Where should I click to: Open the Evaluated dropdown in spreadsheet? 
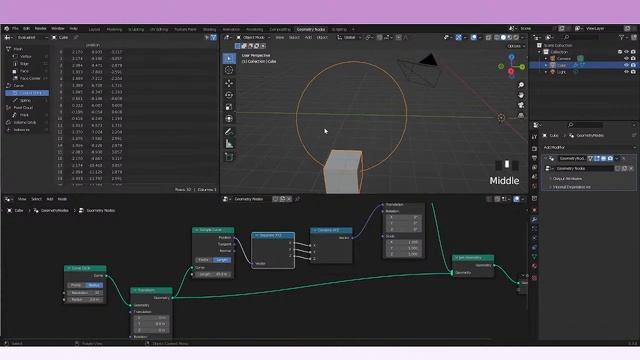coord(31,37)
